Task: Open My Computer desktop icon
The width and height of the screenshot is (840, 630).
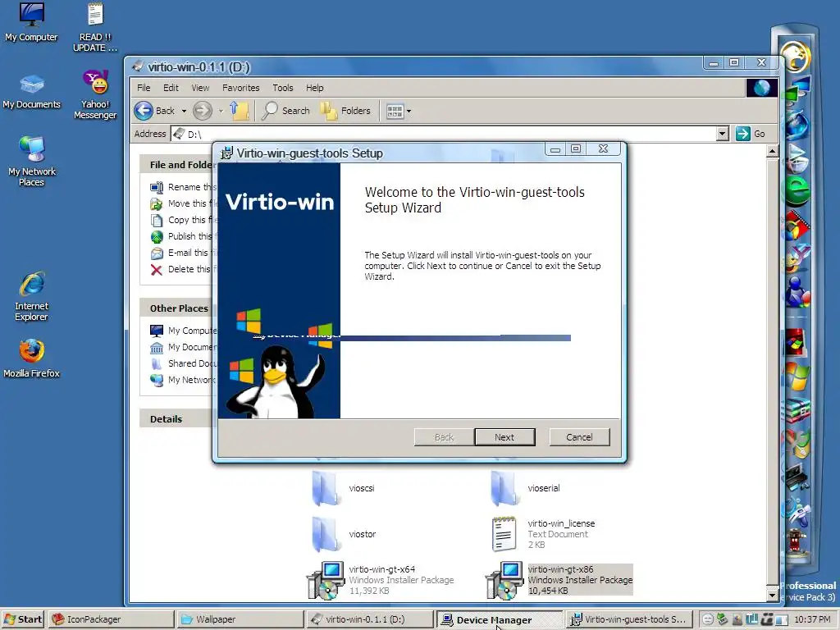Action: pyautogui.click(x=31, y=21)
